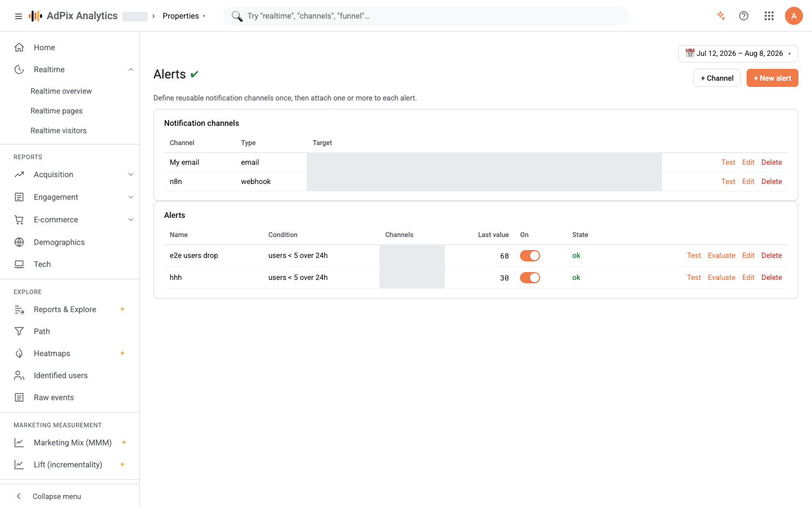Click the Demographics globe icon
The width and height of the screenshot is (812, 508).
click(x=19, y=242)
